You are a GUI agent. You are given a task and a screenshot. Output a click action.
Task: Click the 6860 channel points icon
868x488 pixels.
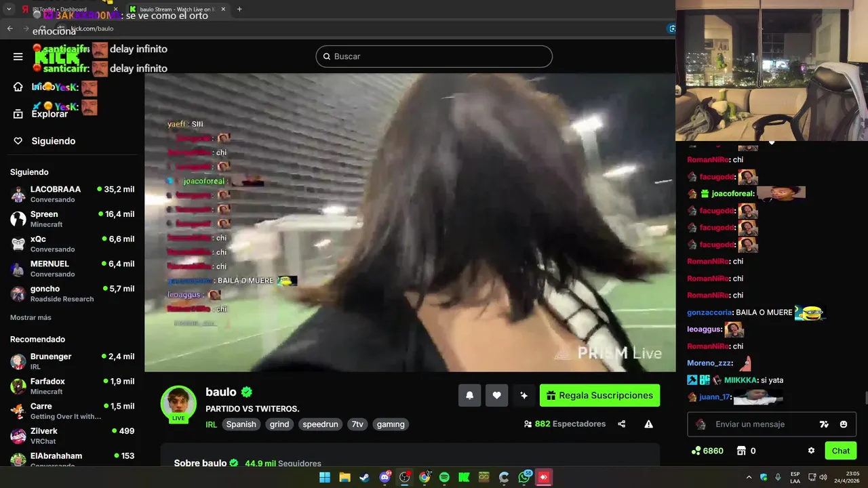[x=696, y=451]
